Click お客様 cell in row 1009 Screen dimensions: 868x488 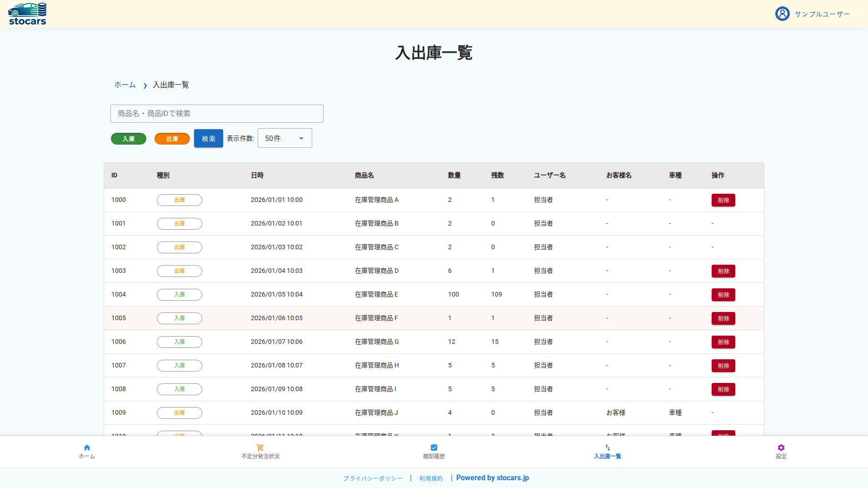coord(616,413)
